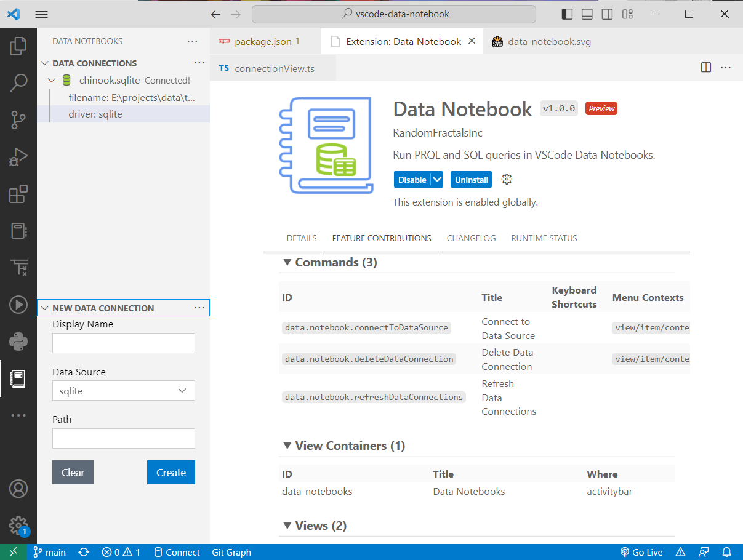Collapse the NEW DATA CONNECTION section
This screenshot has width=743, height=560.
[45, 308]
